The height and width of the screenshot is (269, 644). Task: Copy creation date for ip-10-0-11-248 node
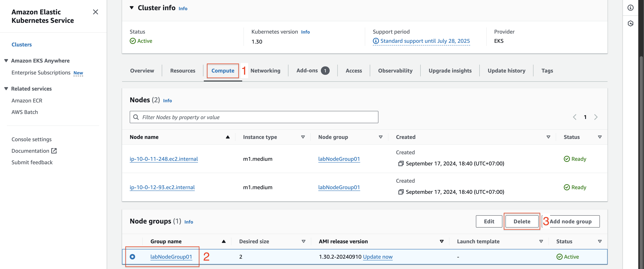[401, 163]
